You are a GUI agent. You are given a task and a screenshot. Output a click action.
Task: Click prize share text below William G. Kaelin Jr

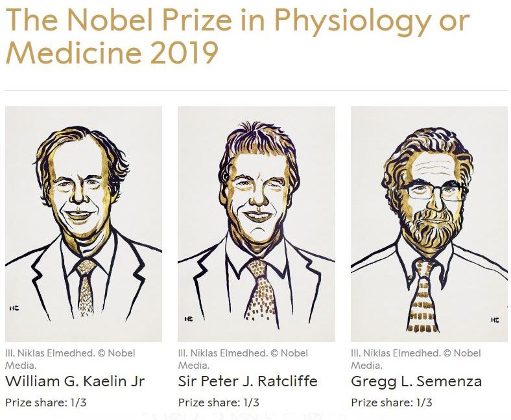(x=45, y=402)
